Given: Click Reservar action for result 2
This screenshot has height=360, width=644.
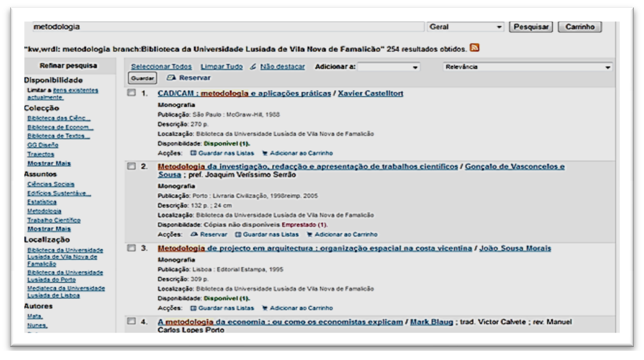Looking at the screenshot, I should coord(208,235).
